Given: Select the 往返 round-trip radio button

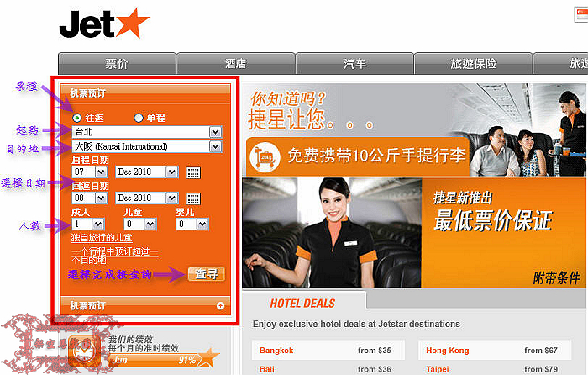Looking at the screenshot, I should [77, 118].
